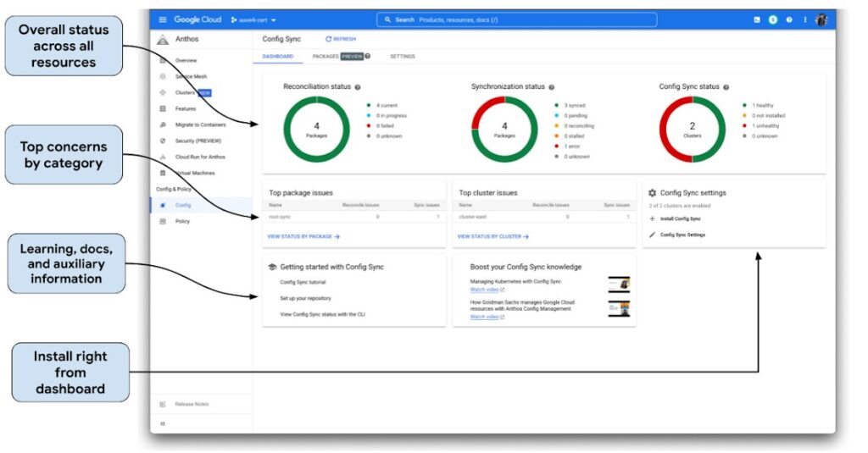868x453 pixels.
Task: Click root-sync row in package issues
Action: (354, 217)
